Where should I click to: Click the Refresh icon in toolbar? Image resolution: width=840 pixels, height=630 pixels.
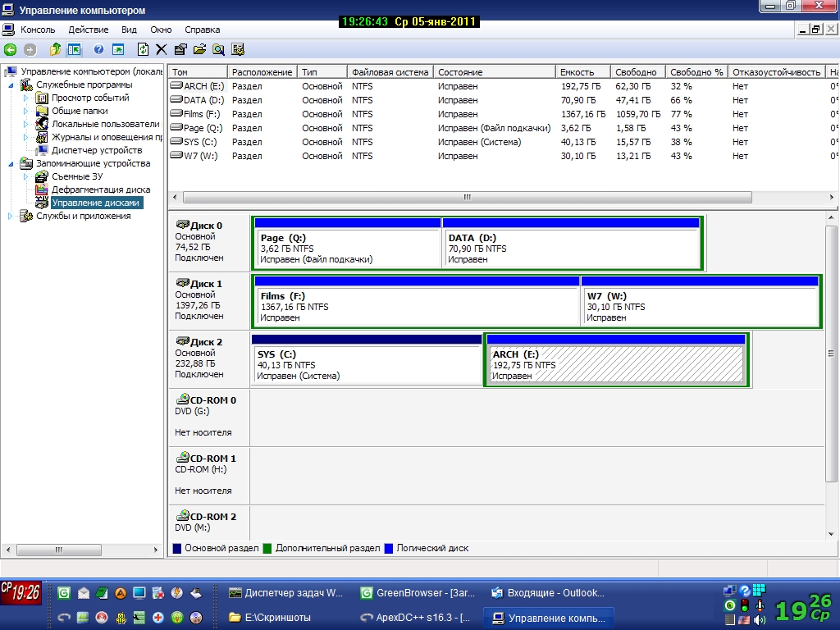click(x=144, y=50)
